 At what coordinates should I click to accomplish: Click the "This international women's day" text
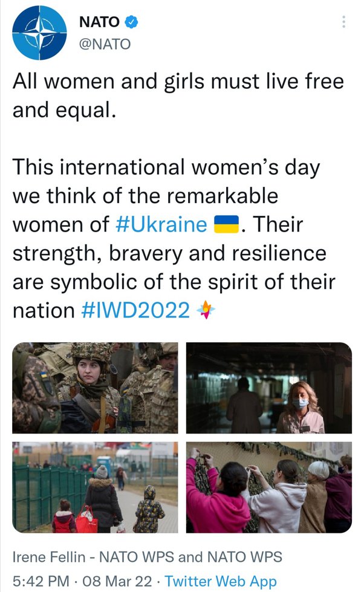pyautogui.click(x=164, y=168)
